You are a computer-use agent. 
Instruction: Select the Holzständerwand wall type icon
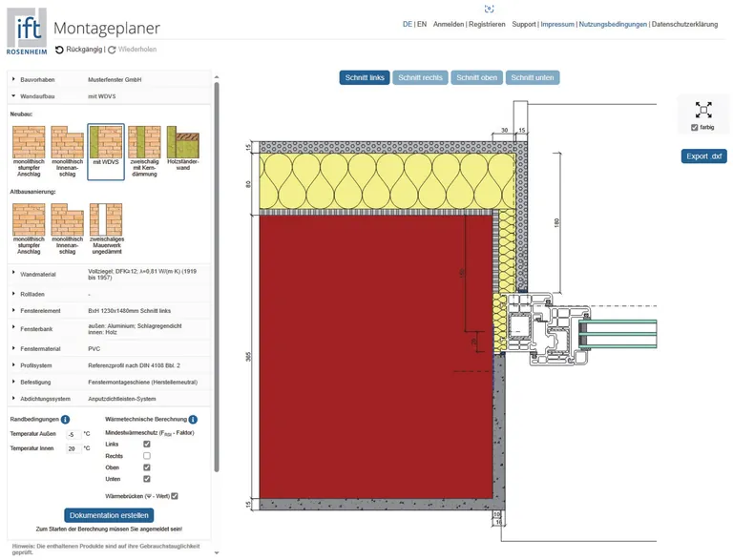183,141
